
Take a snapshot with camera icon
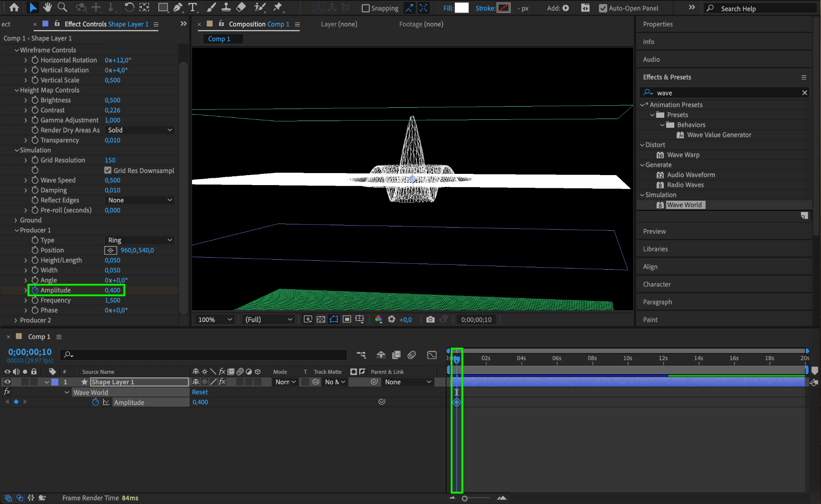pos(430,319)
